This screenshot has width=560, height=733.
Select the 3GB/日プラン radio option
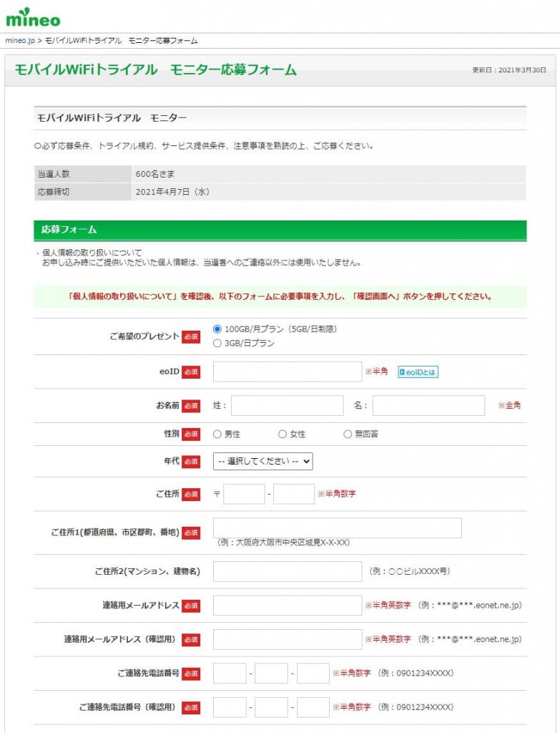pyautogui.click(x=217, y=343)
